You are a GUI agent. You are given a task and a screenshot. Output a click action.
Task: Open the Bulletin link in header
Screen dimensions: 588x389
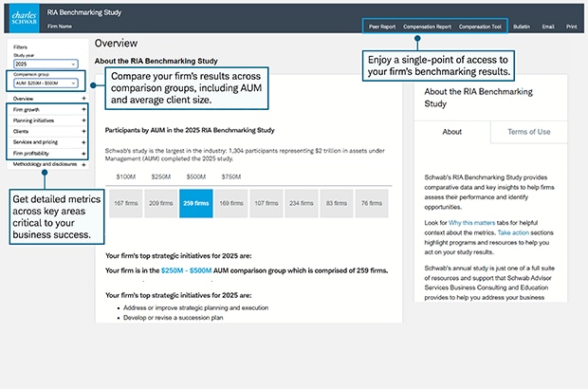522,27
